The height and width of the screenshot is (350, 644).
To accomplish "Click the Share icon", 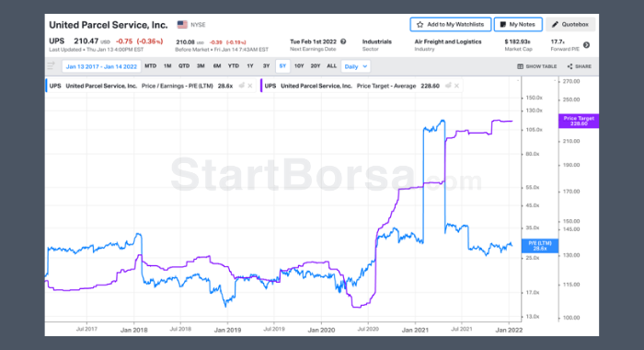I will [569, 66].
